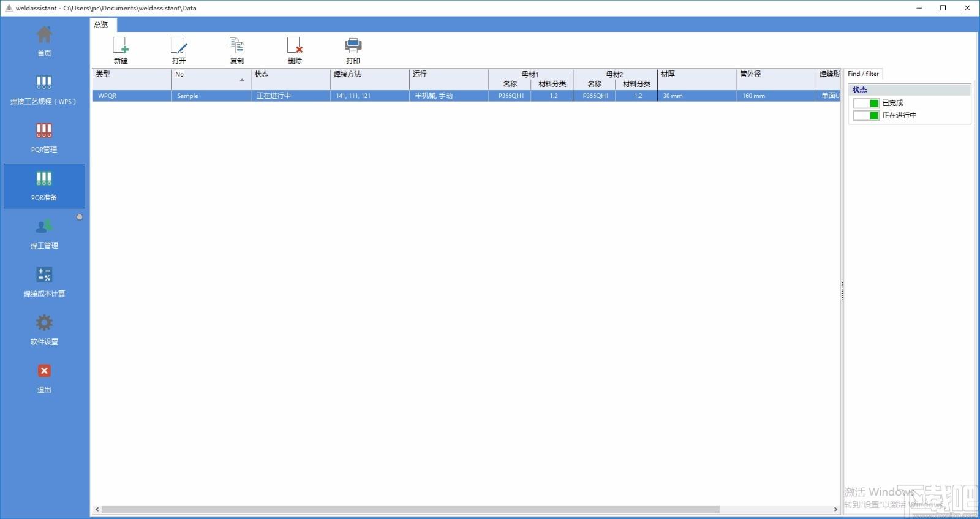Image resolution: width=980 pixels, height=519 pixels.
Task: Click the 打印 printer icon
Action: 353,46
